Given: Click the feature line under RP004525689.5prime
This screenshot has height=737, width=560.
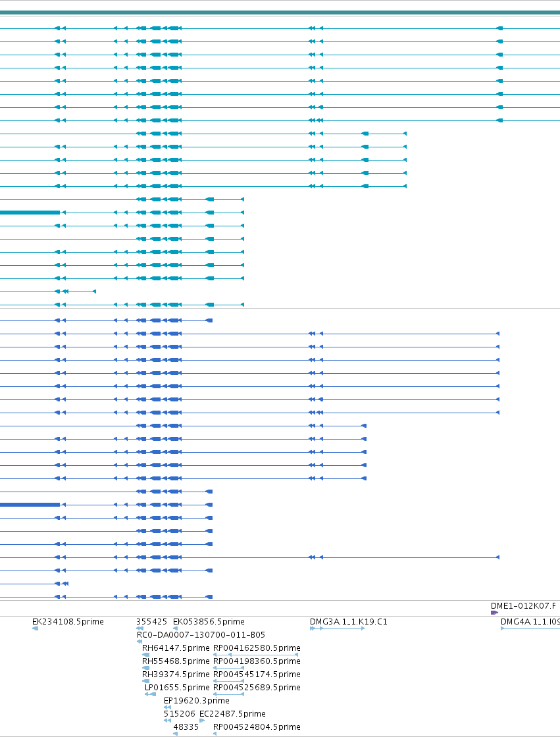Looking at the screenshot, I should tap(228, 694).
